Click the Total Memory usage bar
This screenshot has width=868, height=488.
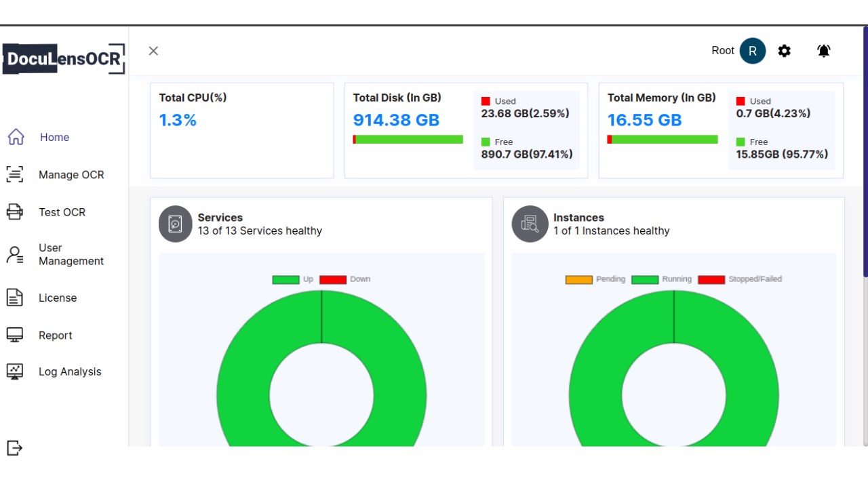click(x=663, y=139)
